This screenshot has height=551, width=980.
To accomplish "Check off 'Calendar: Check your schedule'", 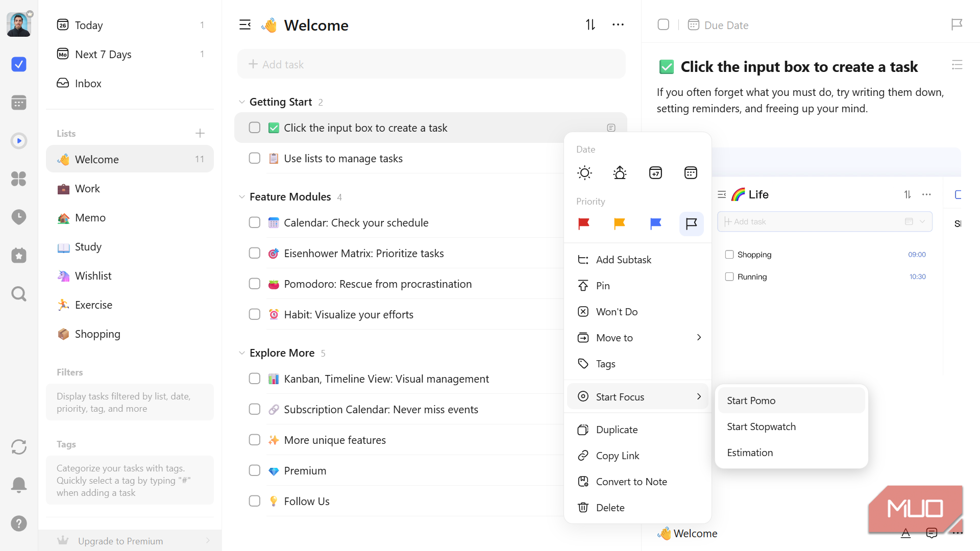I will click(255, 222).
